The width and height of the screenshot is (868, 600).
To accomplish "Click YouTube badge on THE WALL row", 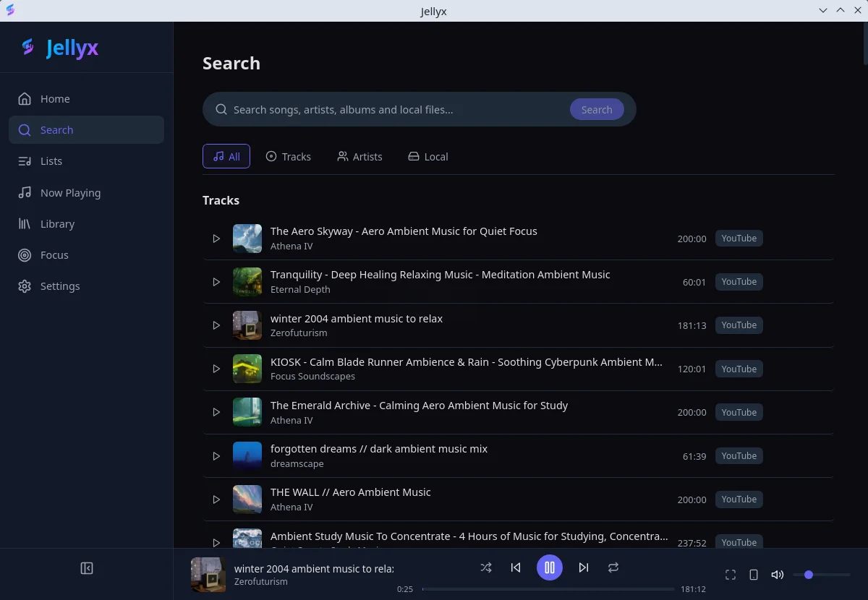I will point(739,500).
